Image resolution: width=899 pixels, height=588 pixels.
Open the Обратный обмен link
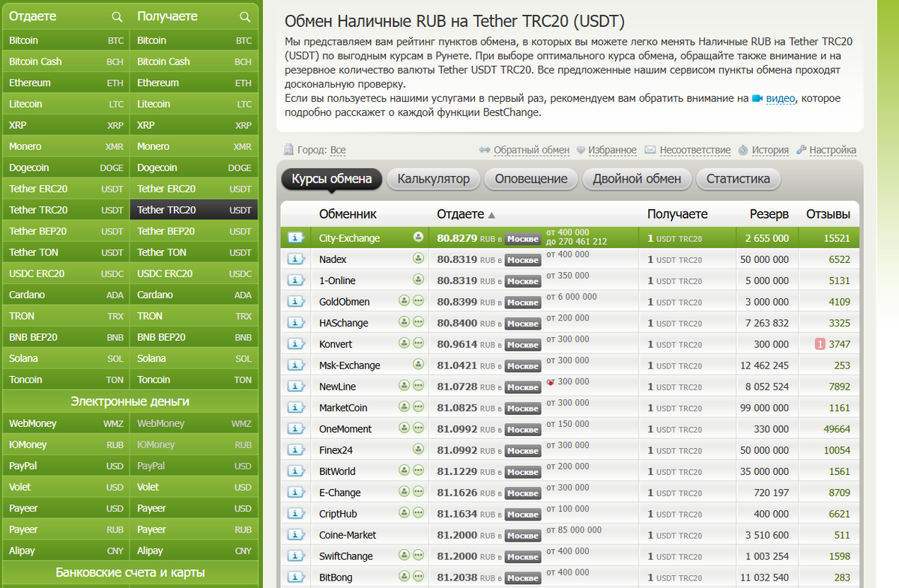531,150
